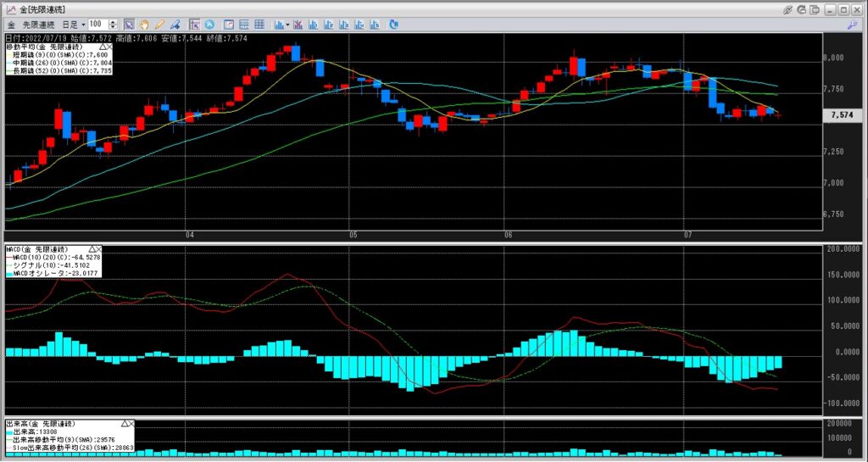Click the 金 symbol menu item

pyautogui.click(x=11, y=25)
